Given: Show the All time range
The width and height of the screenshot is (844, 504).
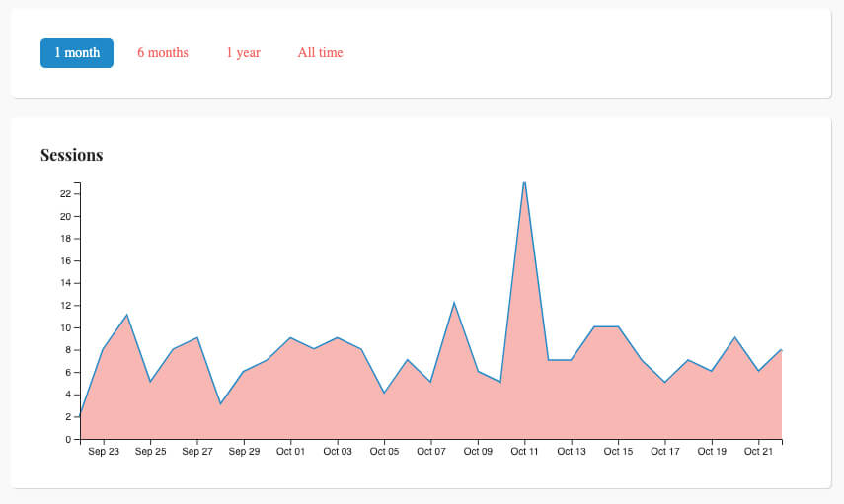Looking at the screenshot, I should 320,53.
